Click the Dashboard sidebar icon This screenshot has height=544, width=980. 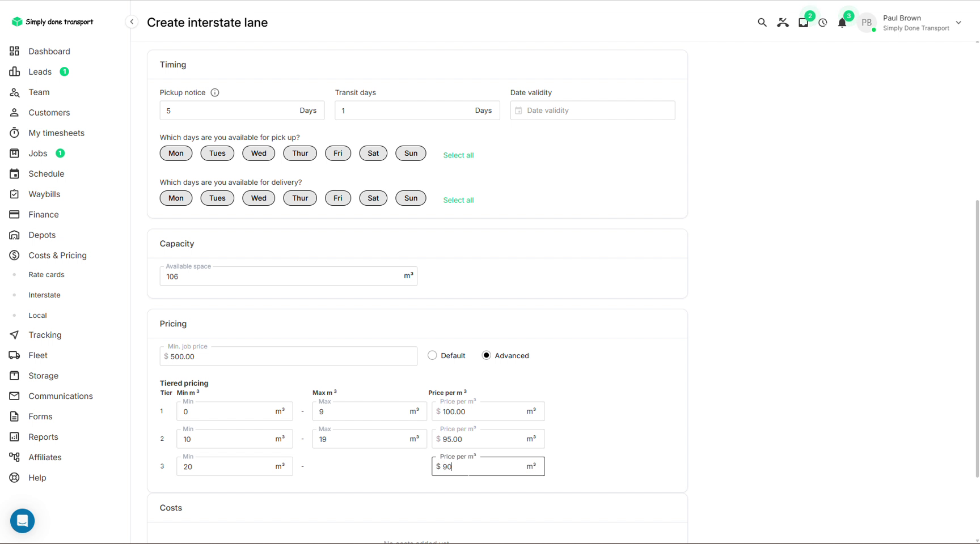coord(15,51)
